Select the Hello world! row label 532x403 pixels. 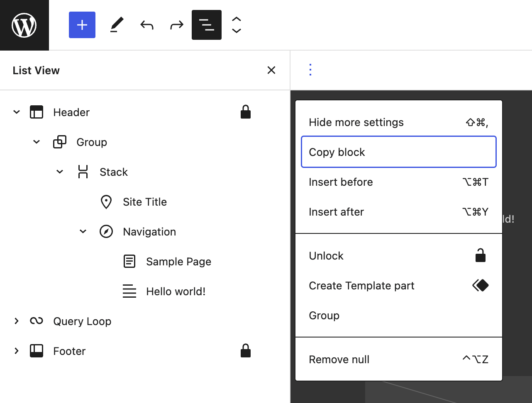(x=176, y=291)
